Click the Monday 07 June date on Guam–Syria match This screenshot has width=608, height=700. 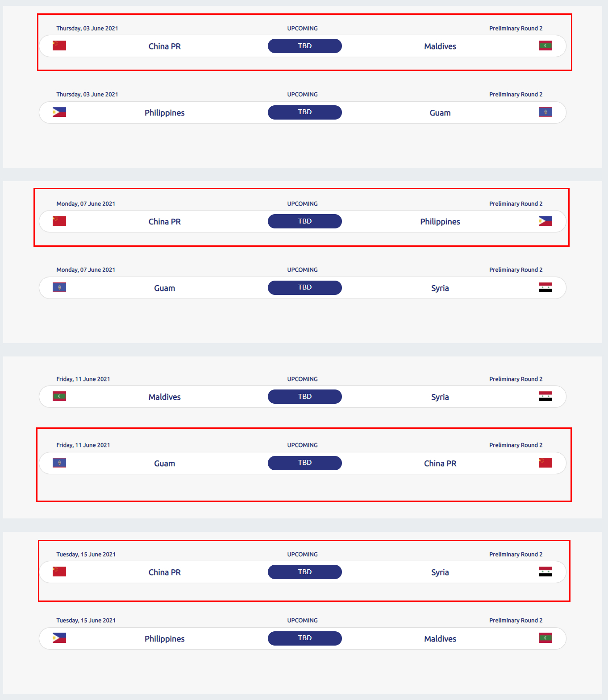86,270
